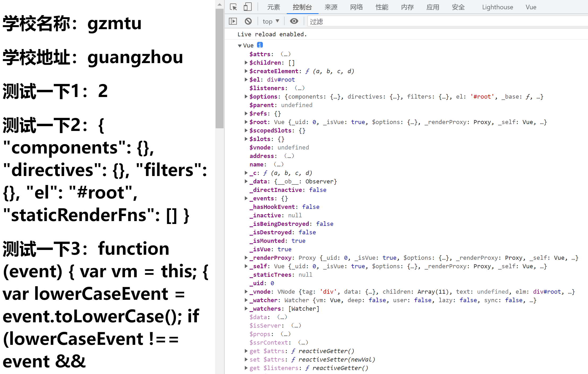The height and width of the screenshot is (374, 588).
Task: Collapse the Vue object tree
Action: [x=240, y=46]
